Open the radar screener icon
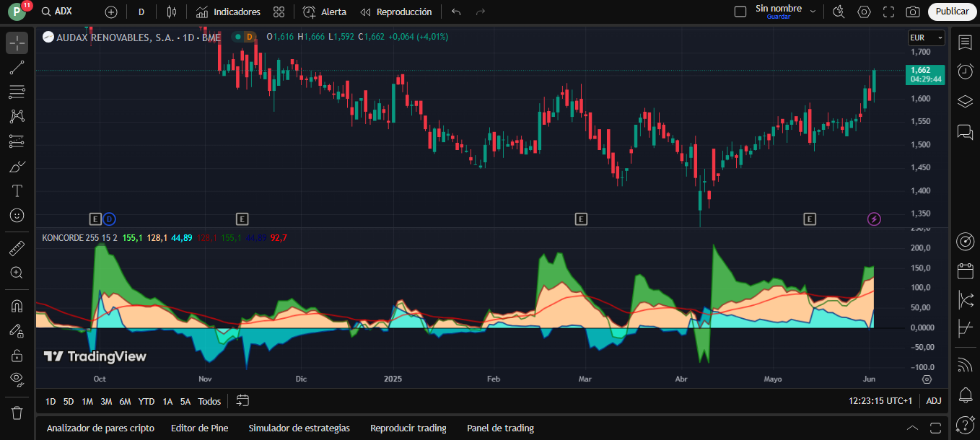The image size is (980, 440). point(966,242)
